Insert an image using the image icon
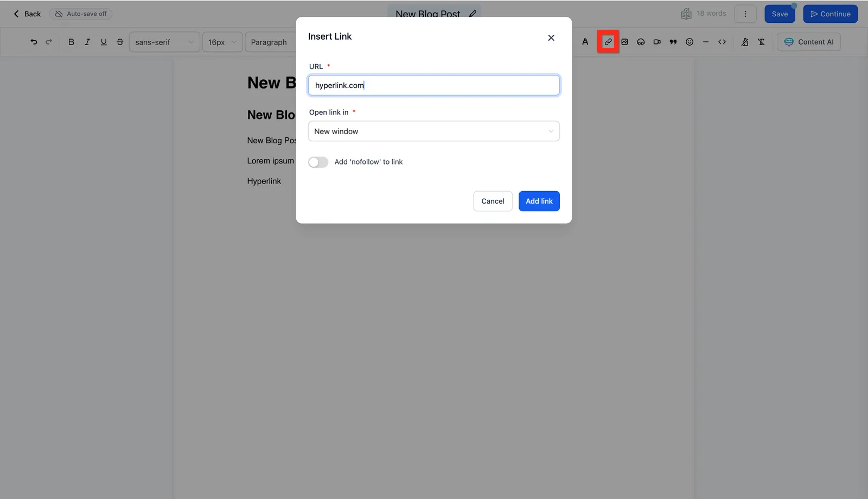 (x=624, y=42)
